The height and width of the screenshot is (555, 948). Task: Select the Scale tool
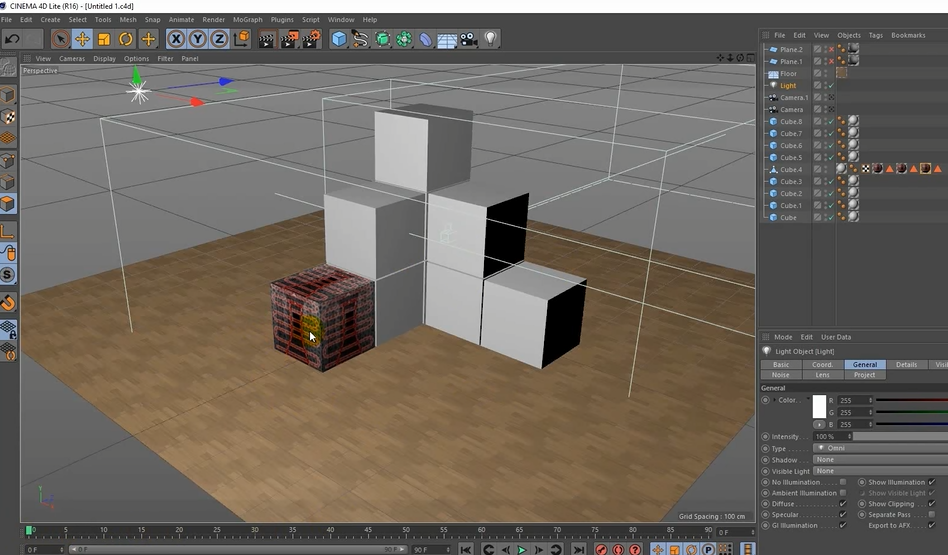point(104,39)
